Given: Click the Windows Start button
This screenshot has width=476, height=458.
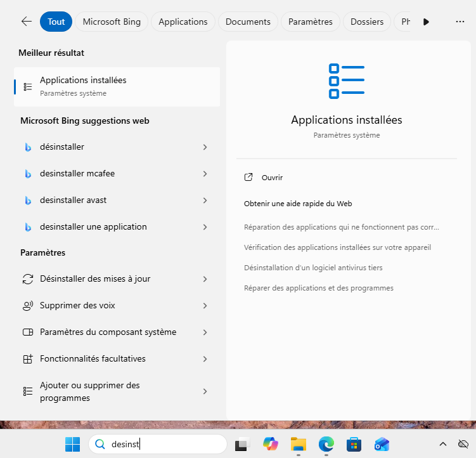Looking at the screenshot, I should click(x=73, y=444).
